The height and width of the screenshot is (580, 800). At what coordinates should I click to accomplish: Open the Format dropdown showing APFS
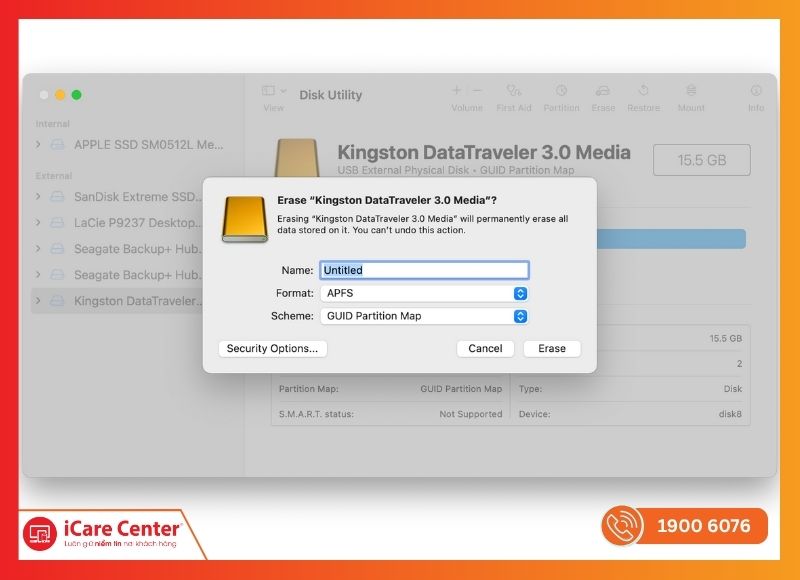(425, 291)
